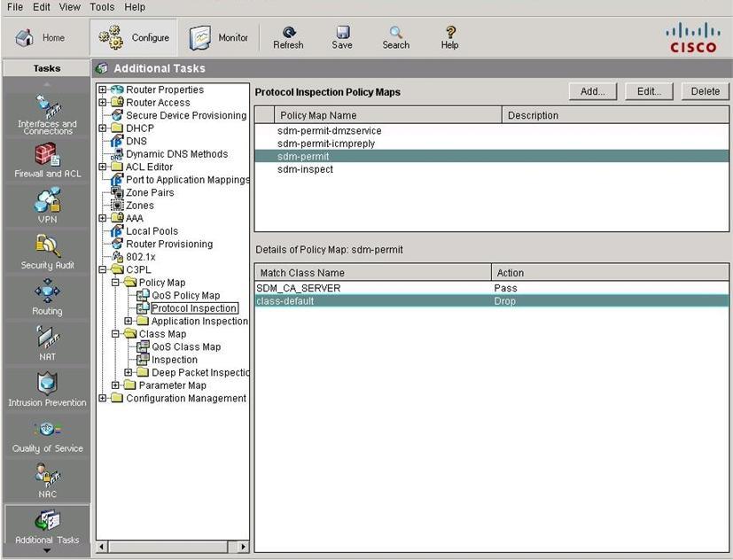The height and width of the screenshot is (560, 733).
Task: Expand the AAA tree node
Action: tap(103, 218)
